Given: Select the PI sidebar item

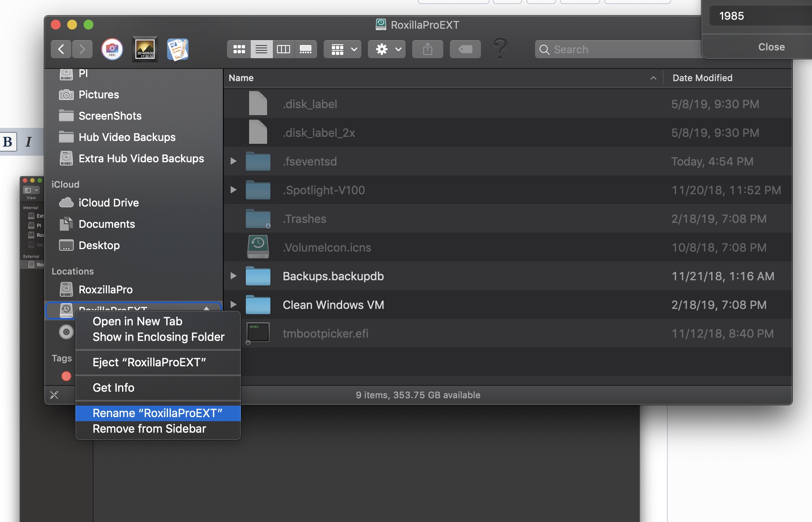Looking at the screenshot, I should click(134, 74).
